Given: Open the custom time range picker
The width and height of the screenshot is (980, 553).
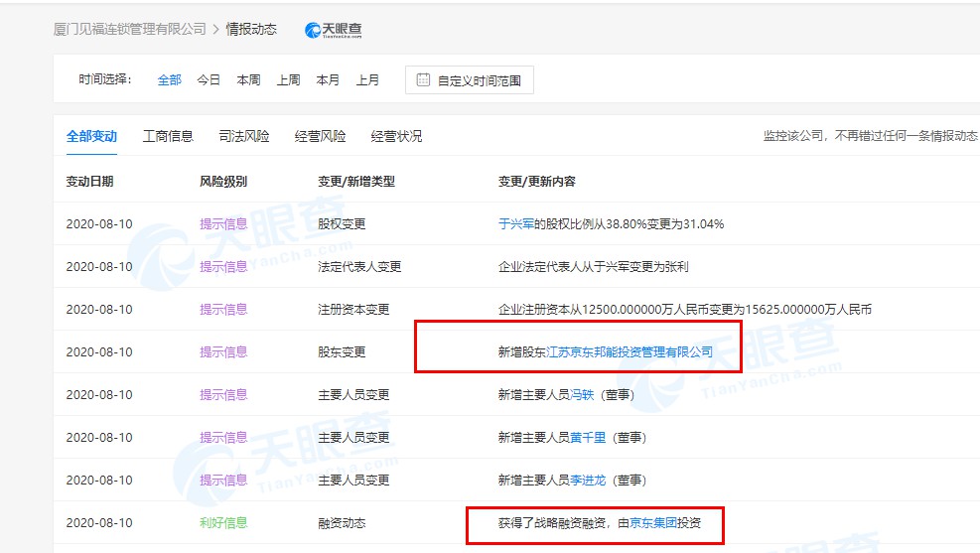Looking at the screenshot, I should click(x=470, y=80).
